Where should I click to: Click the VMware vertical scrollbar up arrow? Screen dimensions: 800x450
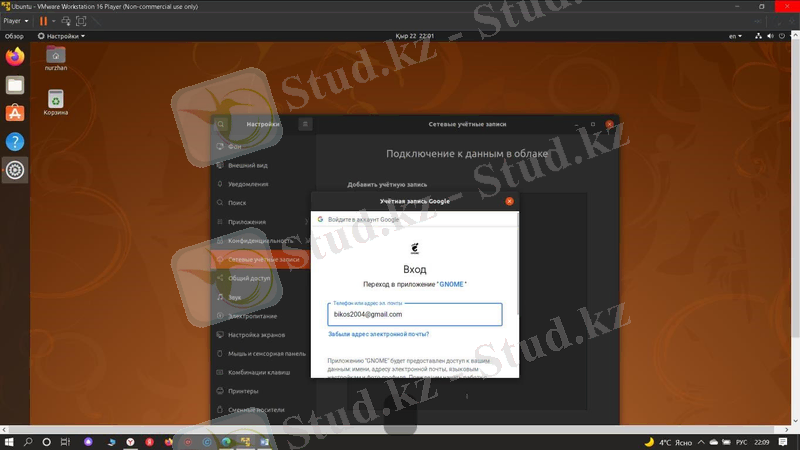tap(795, 34)
